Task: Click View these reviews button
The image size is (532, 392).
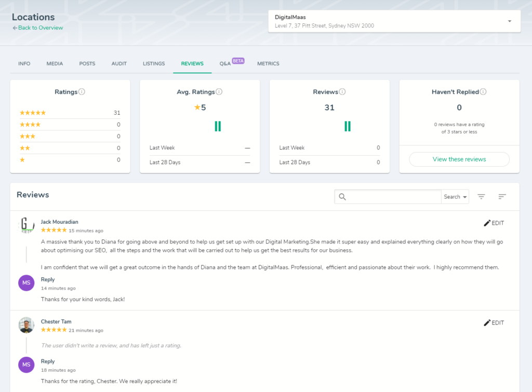Action: 459,159
